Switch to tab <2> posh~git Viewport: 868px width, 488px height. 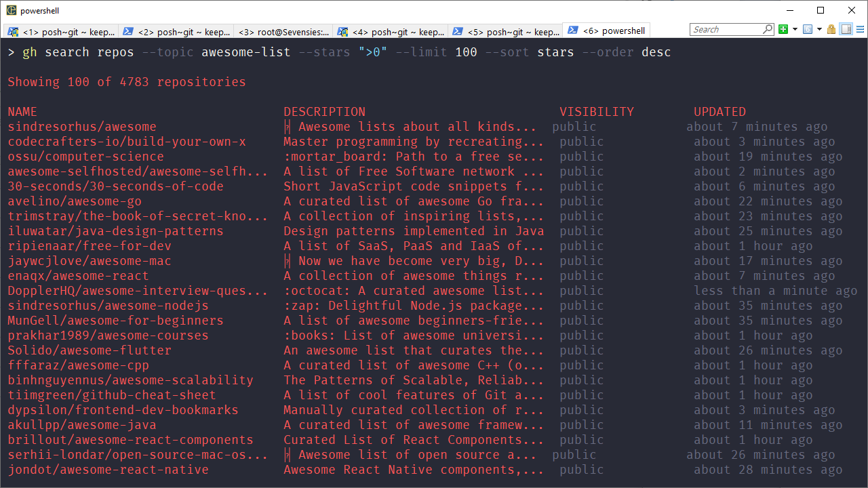tap(176, 31)
